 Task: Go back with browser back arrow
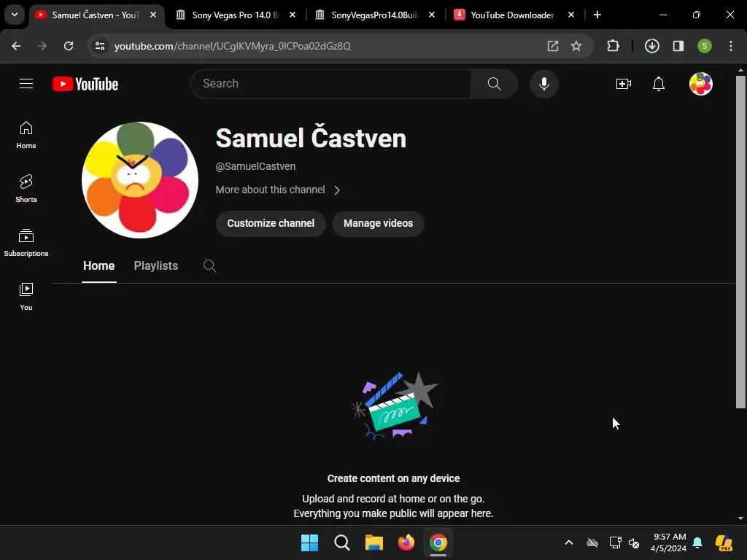[16, 46]
